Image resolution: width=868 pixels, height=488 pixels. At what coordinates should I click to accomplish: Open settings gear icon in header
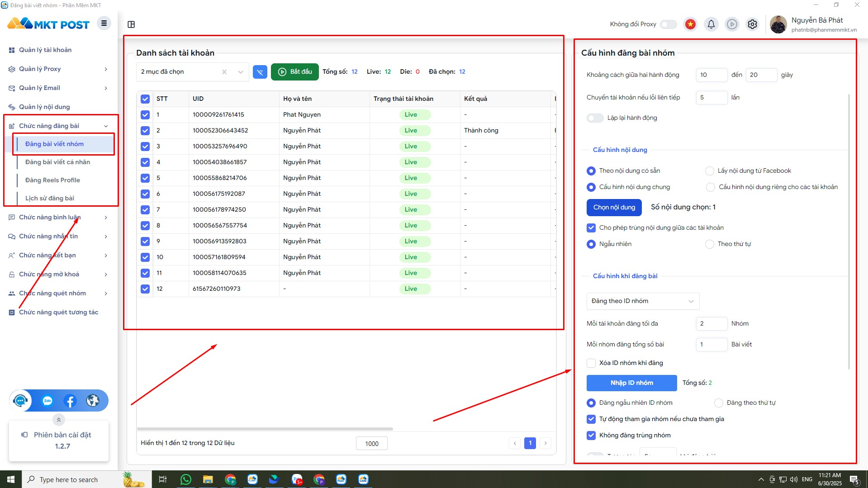(752, 24)
